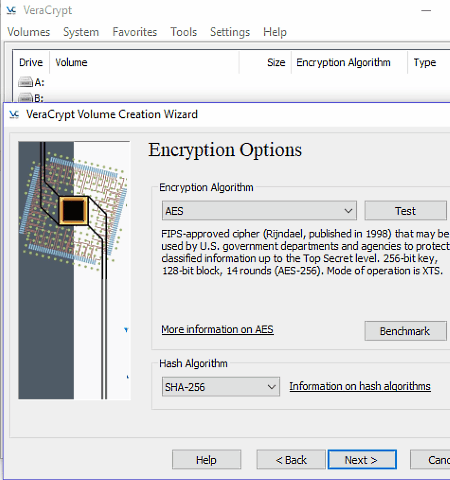Click the Benchmark button

tap(405, 331)
